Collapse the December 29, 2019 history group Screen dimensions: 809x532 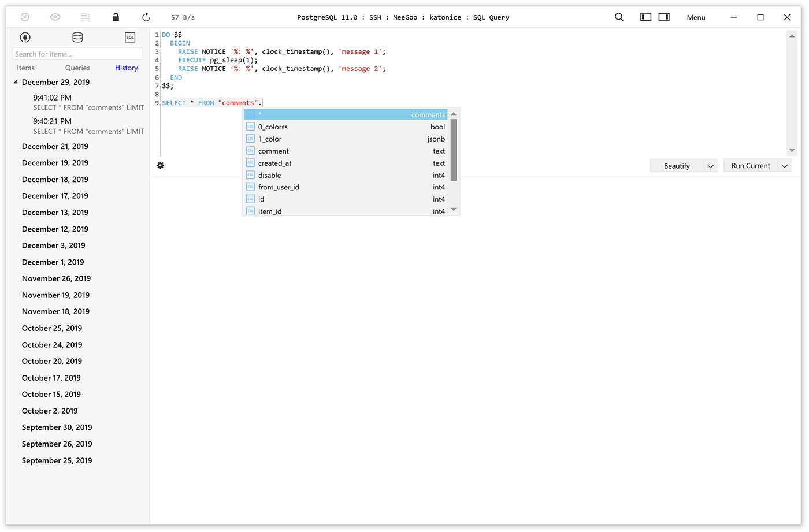16,83
